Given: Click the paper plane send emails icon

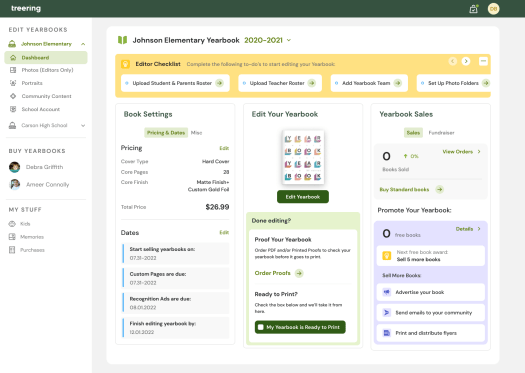Looking at the screenshot, I should 387,312.
